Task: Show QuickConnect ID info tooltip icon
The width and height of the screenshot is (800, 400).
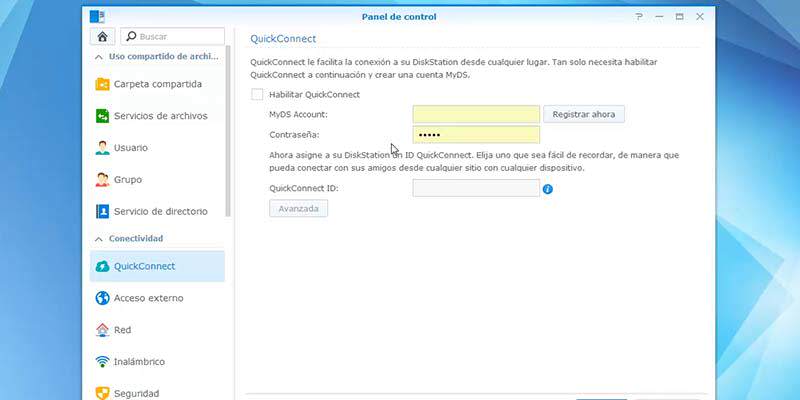Action: 548,189
